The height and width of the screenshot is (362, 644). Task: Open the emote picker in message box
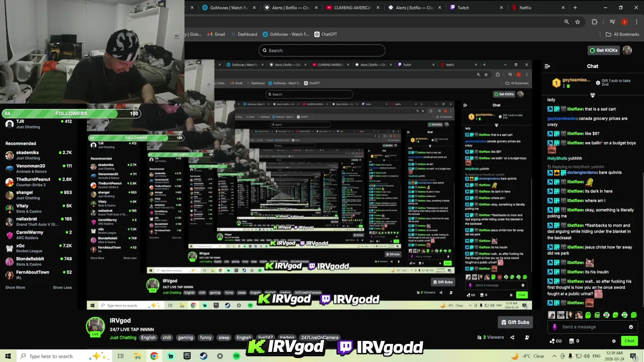(631, 327)
